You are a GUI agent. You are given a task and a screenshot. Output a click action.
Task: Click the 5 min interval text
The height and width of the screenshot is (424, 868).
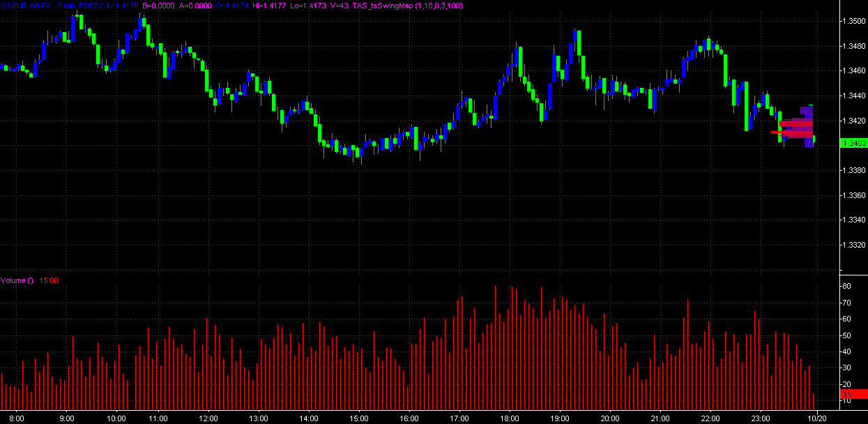[x=68, y=6]
